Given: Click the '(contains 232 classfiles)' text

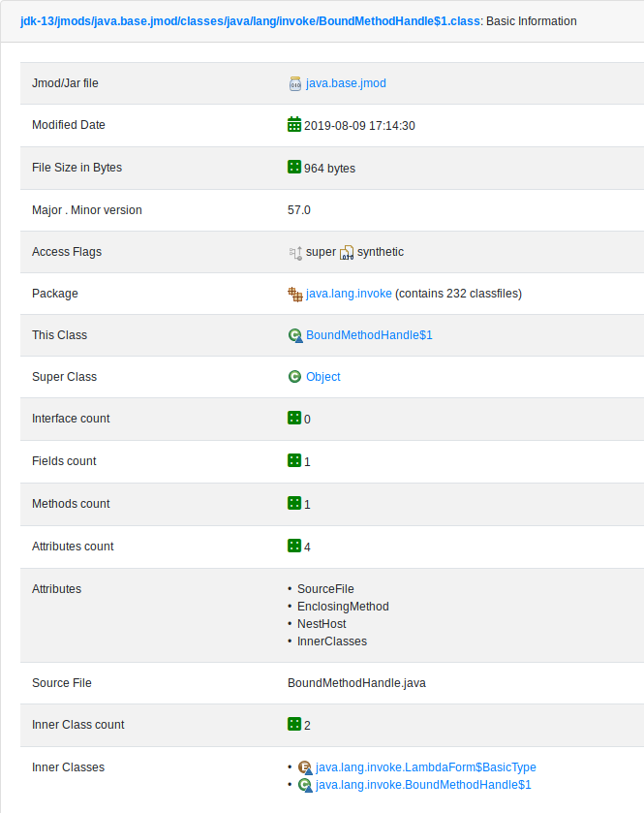Looking at the screenshot, I should (x=458, y=294).
